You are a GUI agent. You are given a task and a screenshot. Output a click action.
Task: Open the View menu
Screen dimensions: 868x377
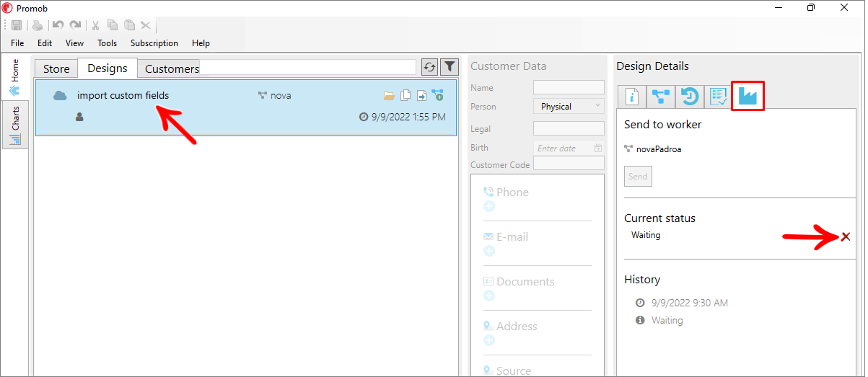click(74, 43)
